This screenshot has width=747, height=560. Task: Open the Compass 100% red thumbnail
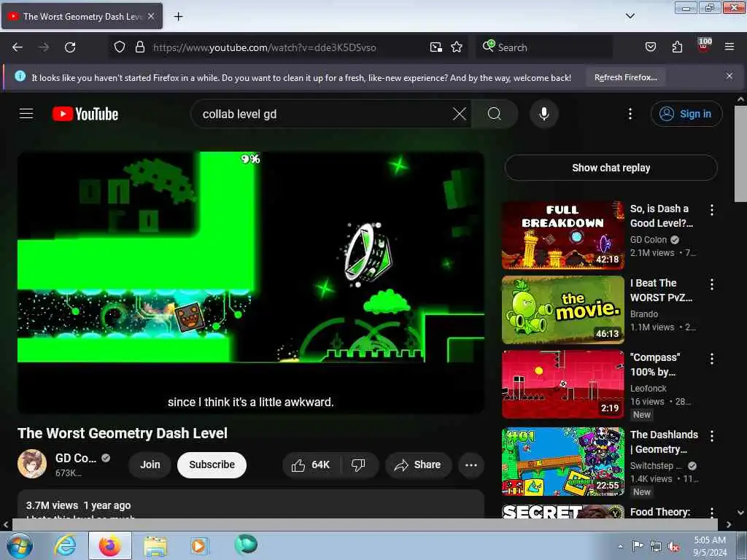click(x=562, y=384)
